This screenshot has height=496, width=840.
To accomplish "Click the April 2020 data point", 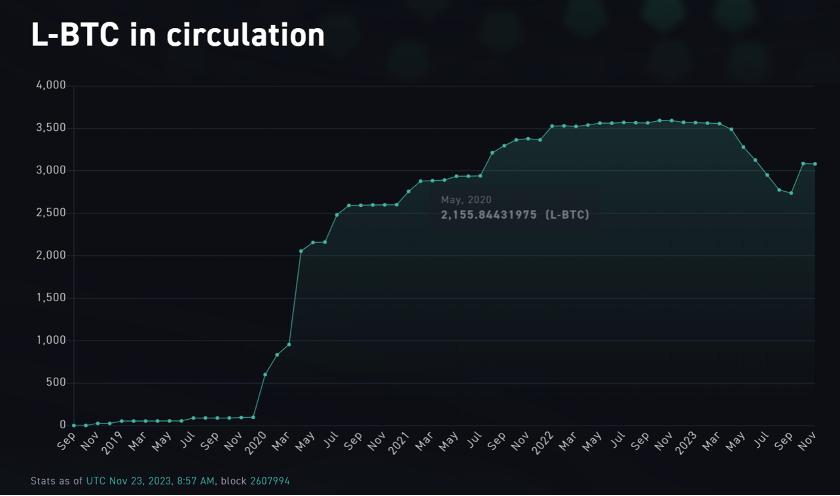I will point(301,251).
